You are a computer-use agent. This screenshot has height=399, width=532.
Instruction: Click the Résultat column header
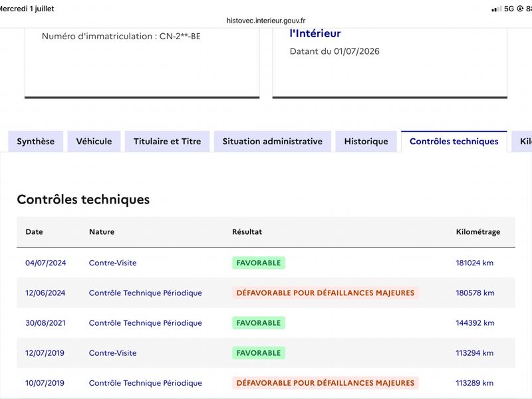point(247,231)
